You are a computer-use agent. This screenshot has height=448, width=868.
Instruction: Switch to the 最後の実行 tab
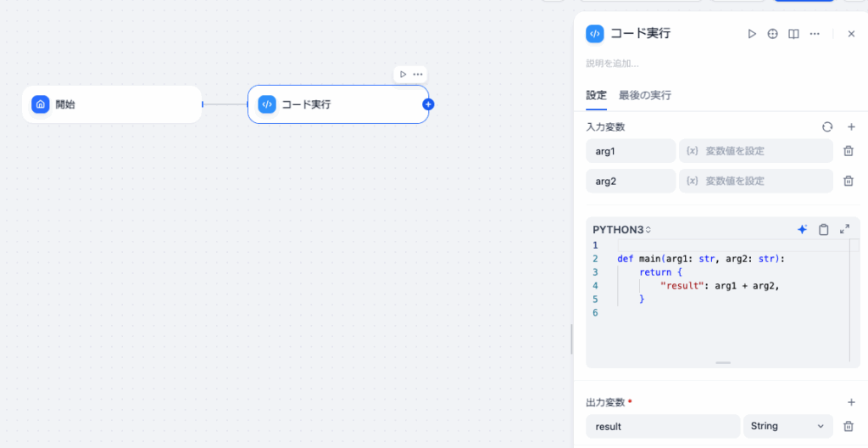(x=644, y=95)
